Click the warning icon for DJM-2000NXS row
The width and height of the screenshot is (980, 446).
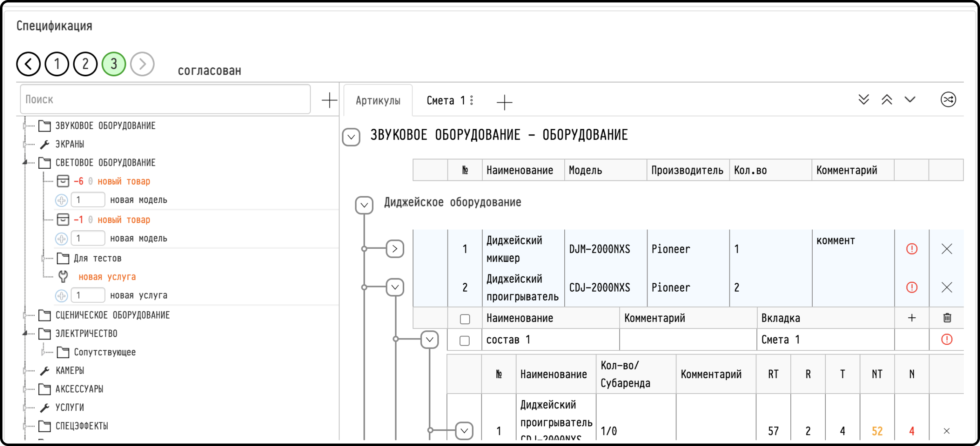(x=911, y=249)
